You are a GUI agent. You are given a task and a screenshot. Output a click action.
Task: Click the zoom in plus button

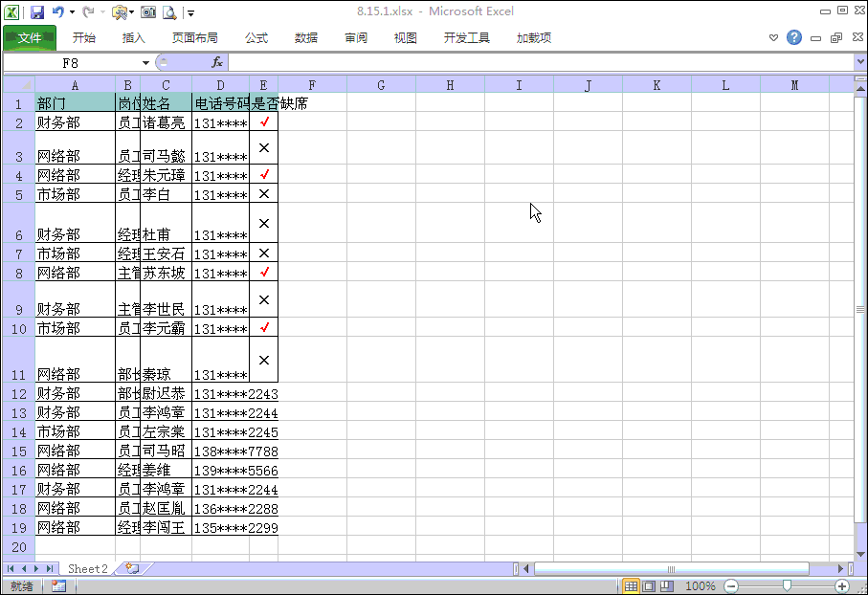pos(842,586)
